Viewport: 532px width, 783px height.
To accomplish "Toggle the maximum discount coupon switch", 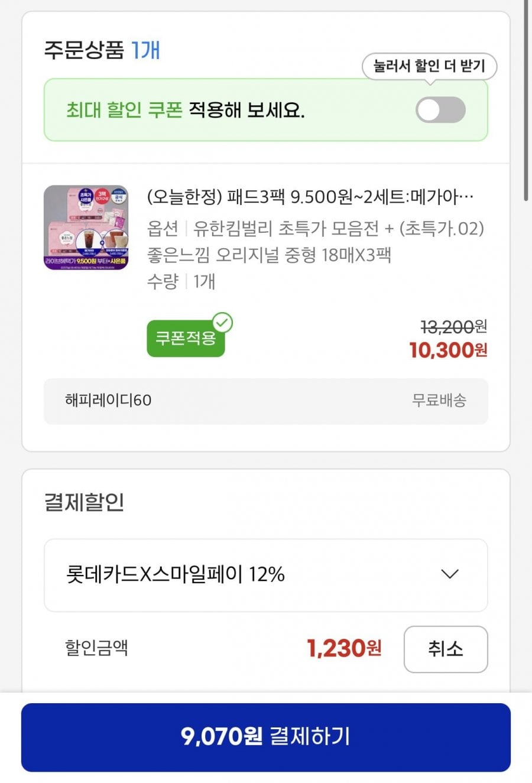I will (x=440, y=110).
